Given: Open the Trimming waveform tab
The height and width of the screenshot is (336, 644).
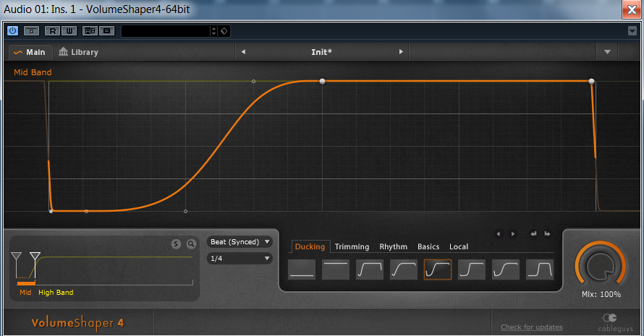Looking at the screenshot, I should click(352, 246).
